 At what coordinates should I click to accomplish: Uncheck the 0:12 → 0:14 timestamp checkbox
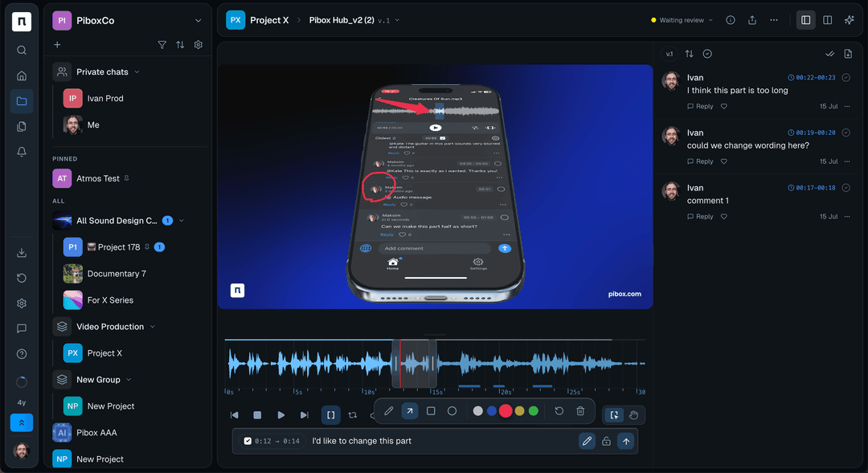click(x=248, y=441)
